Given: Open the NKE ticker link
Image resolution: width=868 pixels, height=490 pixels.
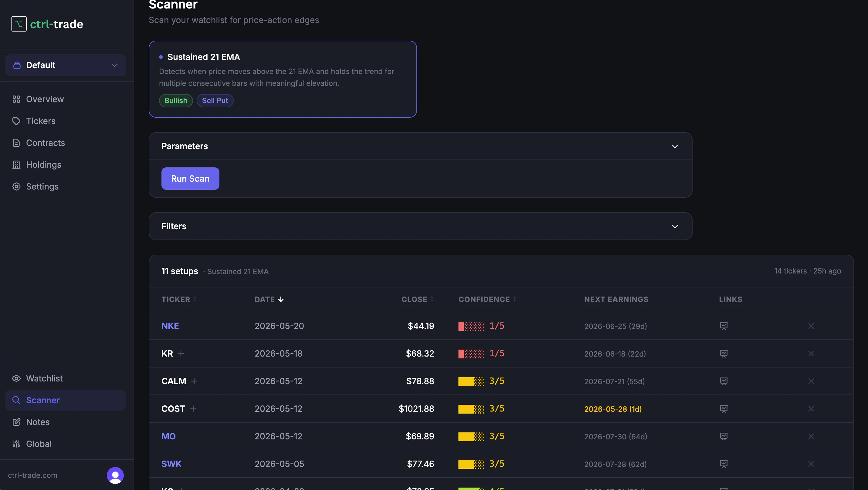Looking at the screenshot, I should coord(170,326).
